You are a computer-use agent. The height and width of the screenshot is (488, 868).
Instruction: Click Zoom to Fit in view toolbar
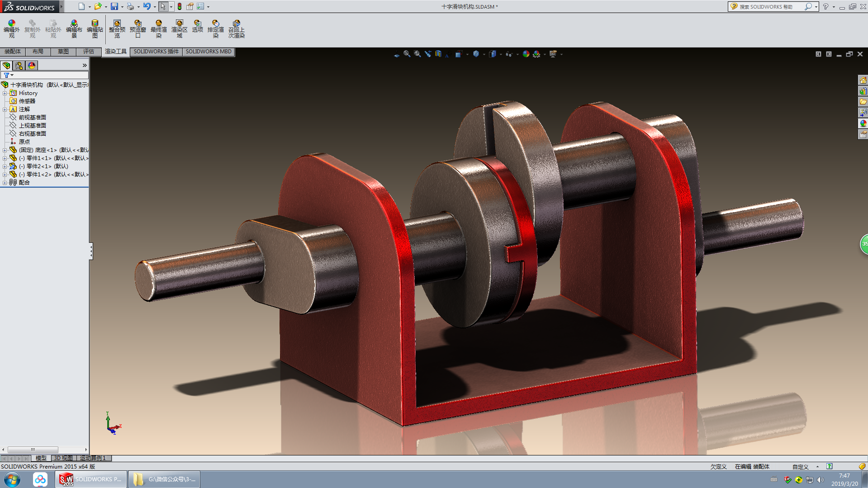point(407,54)
